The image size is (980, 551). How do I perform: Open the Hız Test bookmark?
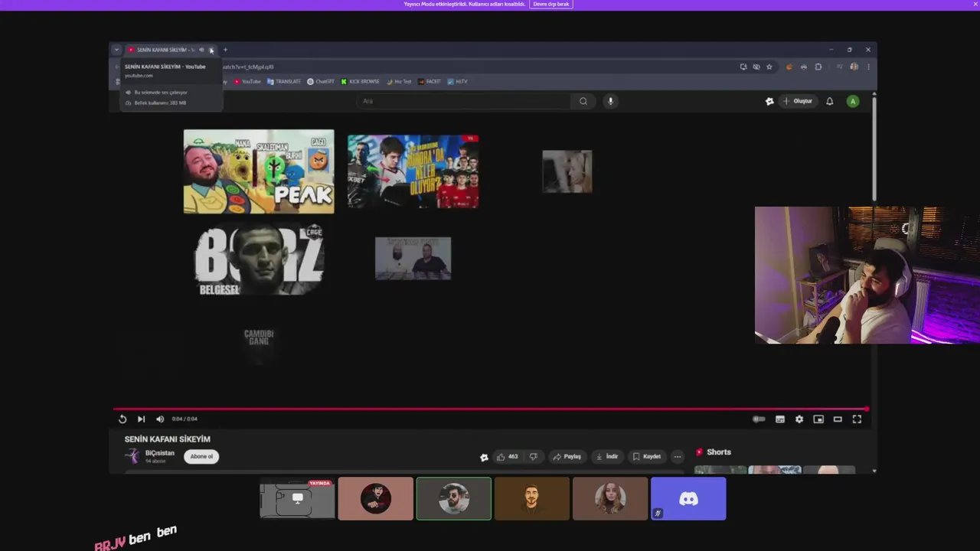point(399,81)
